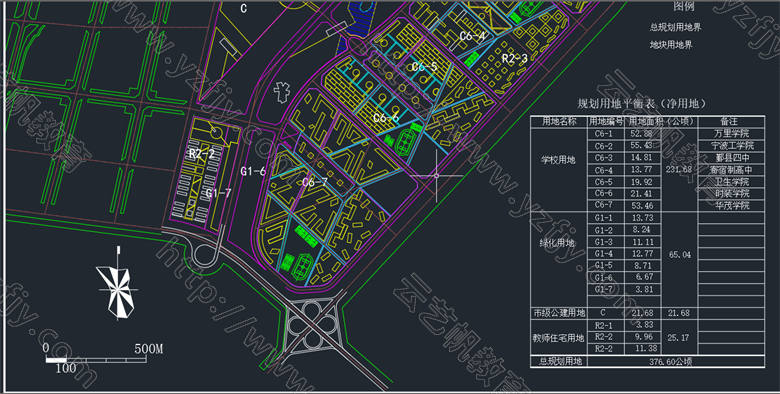Click the white crosshair cursor
This screenshot has width=780, height=394.
(x=436, y=176)
